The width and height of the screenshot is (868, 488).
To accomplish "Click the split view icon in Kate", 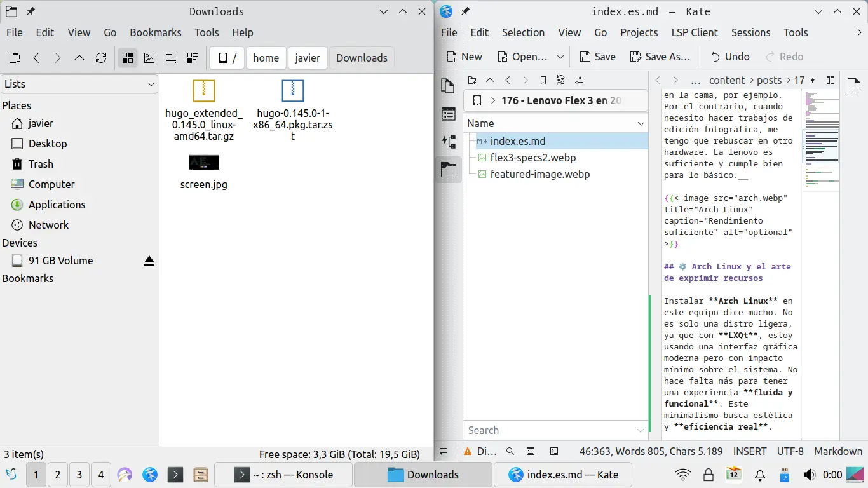I will [x=831, y=80].
